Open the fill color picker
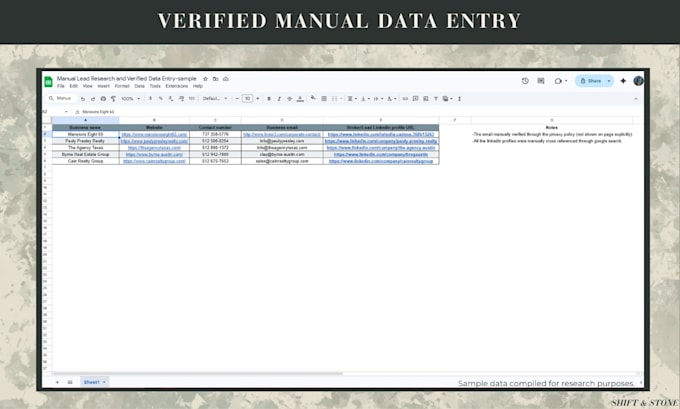This screenshot has height=409, width=680. coord(313,98)
